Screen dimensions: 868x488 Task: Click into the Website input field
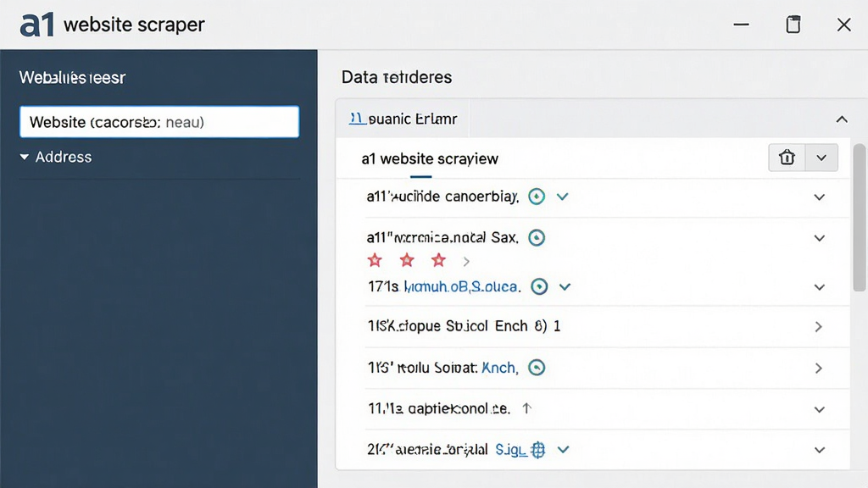click(x=159, y=122)
